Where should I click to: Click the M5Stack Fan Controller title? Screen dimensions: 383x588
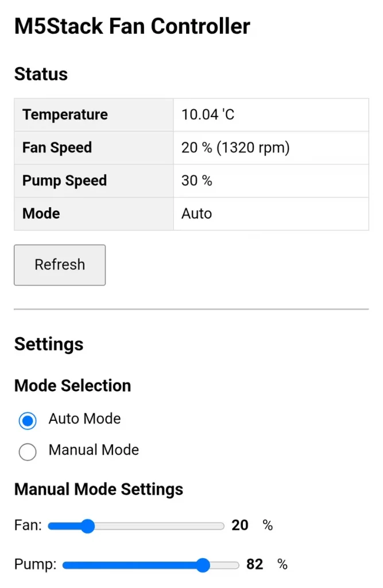132,26
